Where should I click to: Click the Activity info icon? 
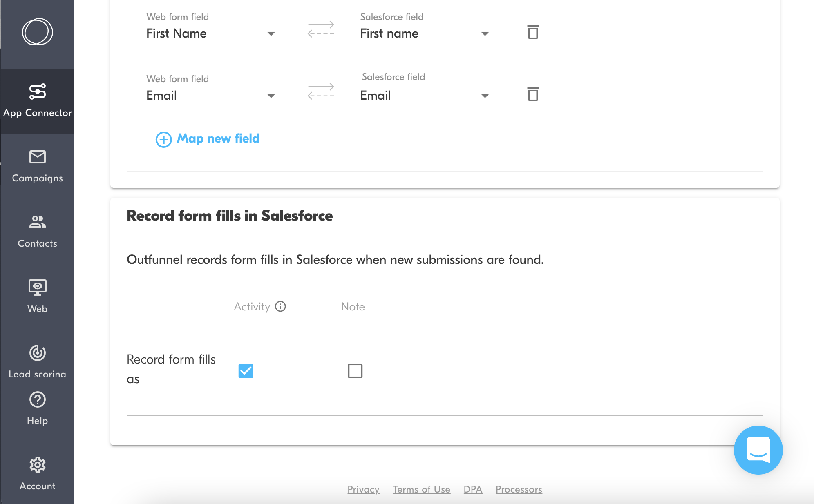(280, 306)
